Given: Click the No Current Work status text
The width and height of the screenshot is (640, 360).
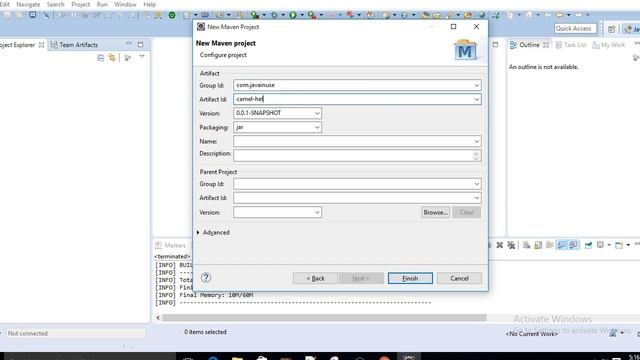Looking at the screenshot, I should [531, 334].
